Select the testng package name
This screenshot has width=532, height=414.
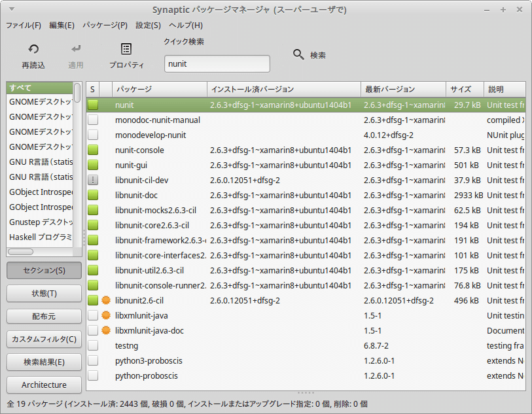[x=126, y=345]
